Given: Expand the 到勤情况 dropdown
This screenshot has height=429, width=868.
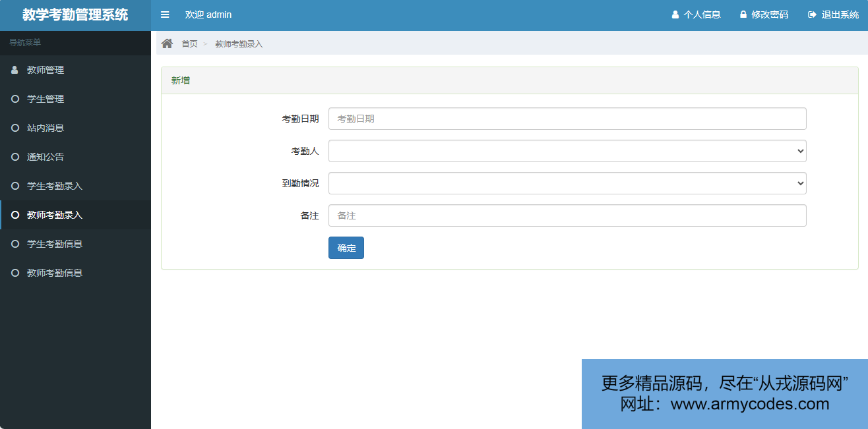Looking at the screenshot, I should (567, 183).
